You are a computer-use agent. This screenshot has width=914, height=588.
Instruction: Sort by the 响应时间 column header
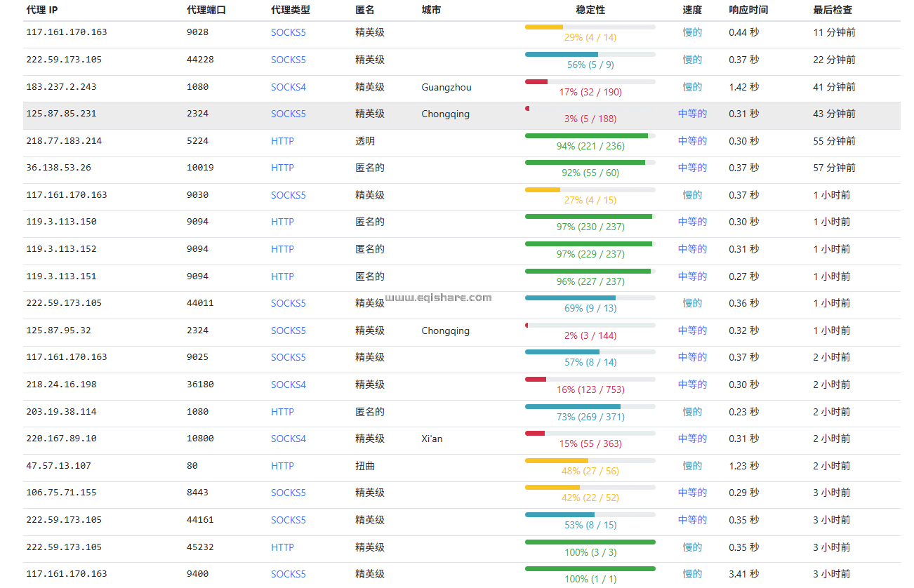point(746,10)
